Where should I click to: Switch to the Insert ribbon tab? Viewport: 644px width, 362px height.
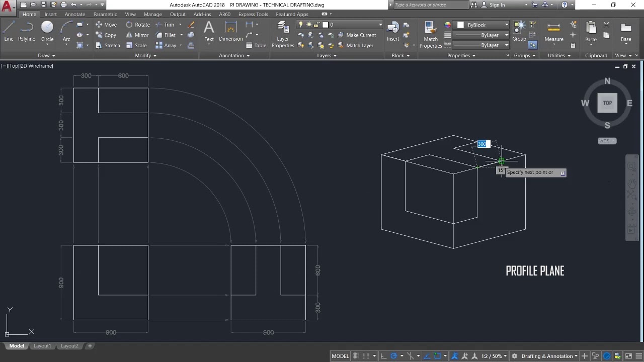50,14
